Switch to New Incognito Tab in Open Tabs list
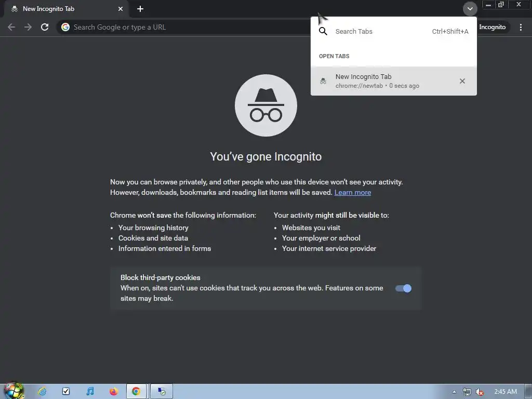This screenshot has width=532, height=399. (x=394, y=81)
